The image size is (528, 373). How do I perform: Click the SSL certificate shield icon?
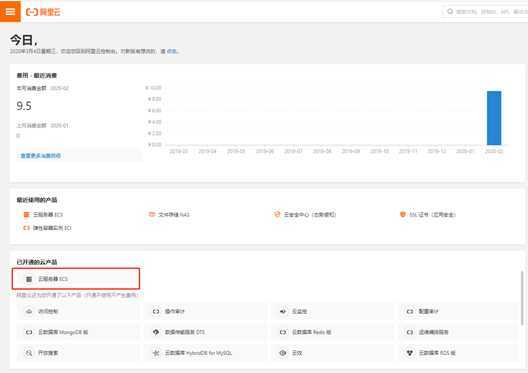[x=403, y=214]
